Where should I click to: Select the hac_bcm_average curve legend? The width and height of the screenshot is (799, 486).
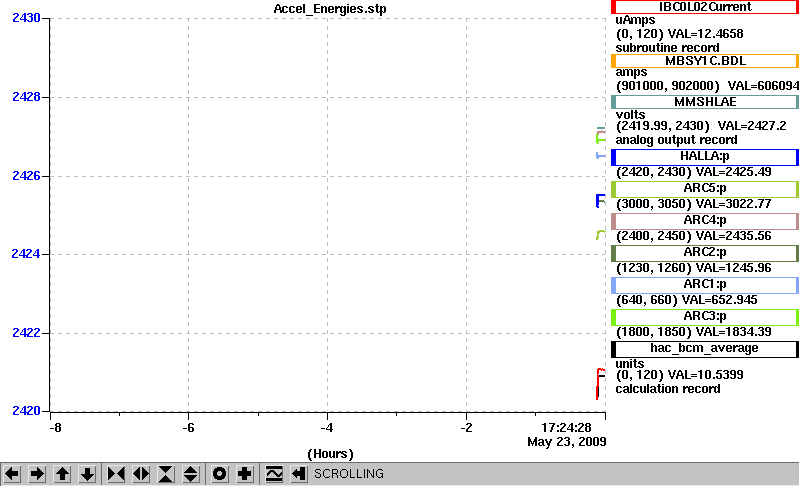[x=705, y=349]
